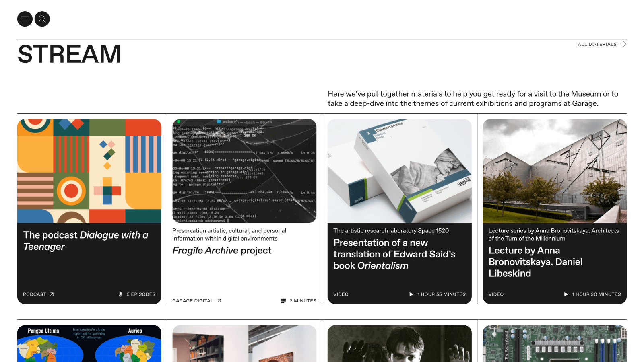The height and width of the screenshot is (362, 644).
Task: Click the Garage.Digital label
Action: click(193, 301)
